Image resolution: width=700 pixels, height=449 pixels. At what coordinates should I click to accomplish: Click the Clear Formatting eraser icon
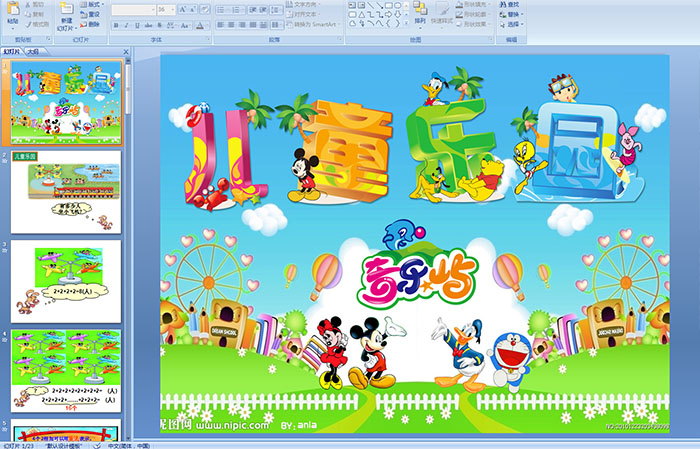(x=205, y=9)
